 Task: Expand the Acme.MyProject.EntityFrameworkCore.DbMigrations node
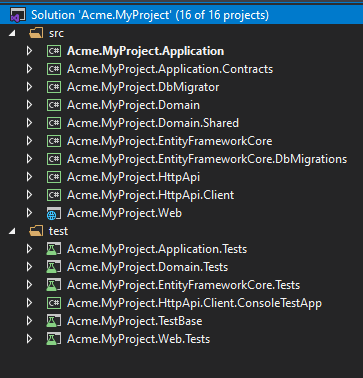pyautogui.click(x=30, y=159)
